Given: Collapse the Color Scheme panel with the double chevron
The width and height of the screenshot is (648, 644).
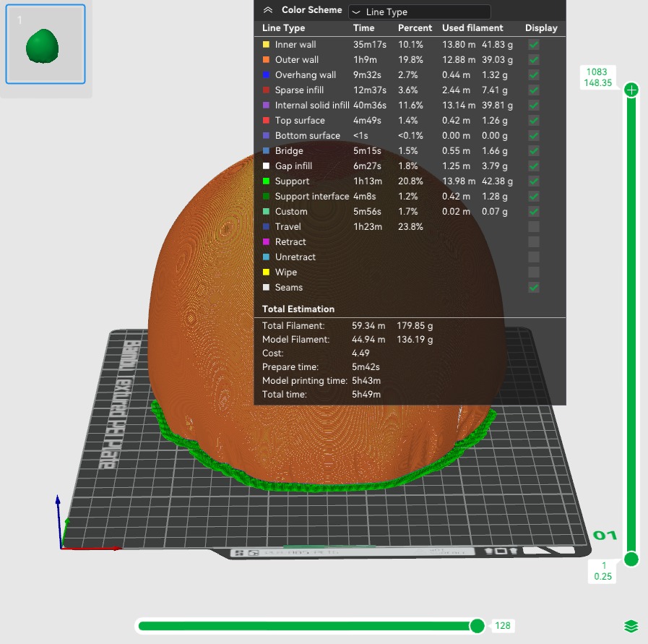Looking at the screenshot, I should [x=268, y=10].
